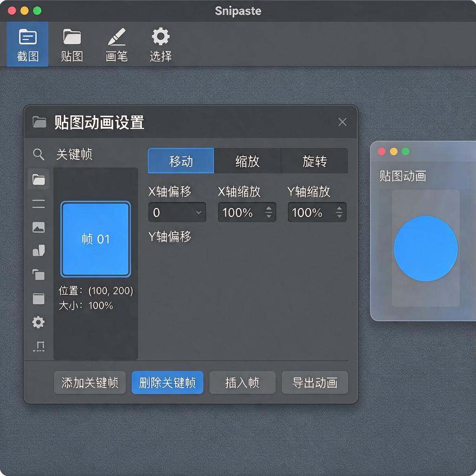Click the red close button of the 贴图动画 window
This screenshot has width=476, height=476.
tap(382, 152)
